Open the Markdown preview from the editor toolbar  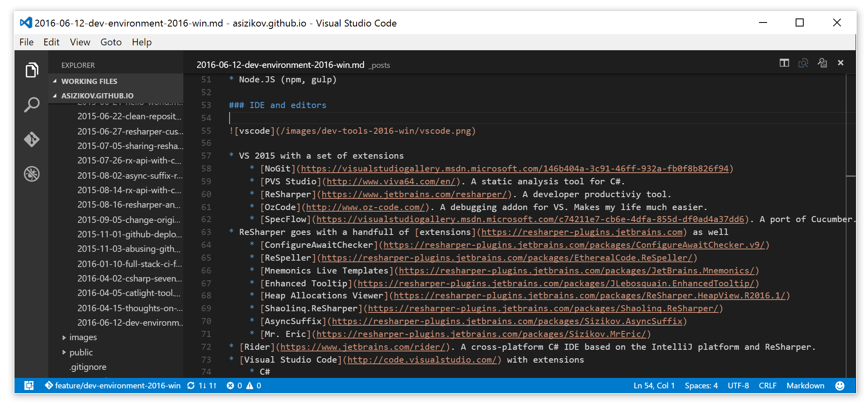pos(803,63)
